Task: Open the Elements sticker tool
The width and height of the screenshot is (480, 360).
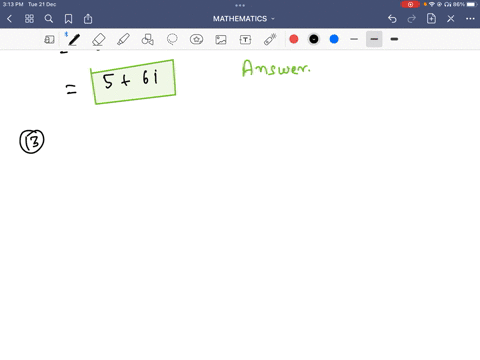Action: [x=197, y=40]
